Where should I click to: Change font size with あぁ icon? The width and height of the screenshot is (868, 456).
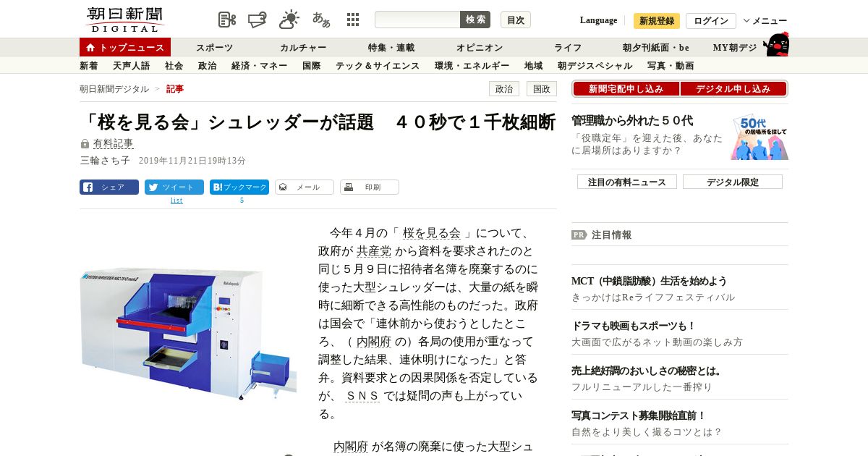[x=321, y=20]
